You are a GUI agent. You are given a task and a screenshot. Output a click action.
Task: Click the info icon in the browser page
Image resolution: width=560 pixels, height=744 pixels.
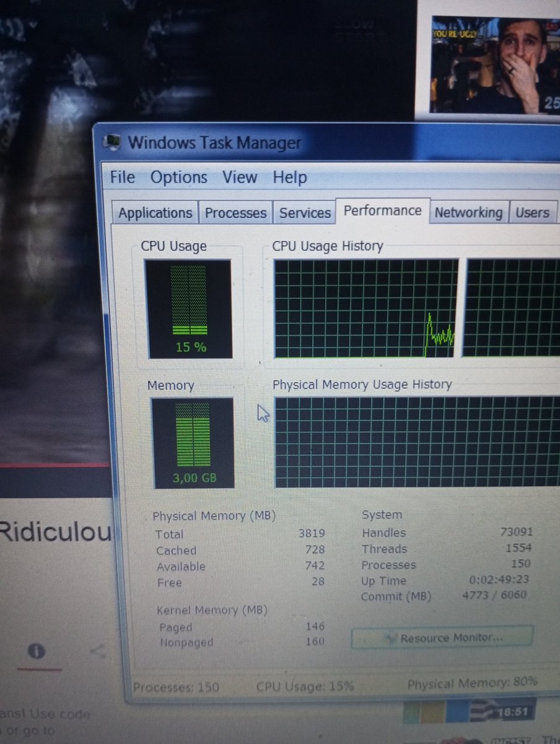[x=38, y=651]
